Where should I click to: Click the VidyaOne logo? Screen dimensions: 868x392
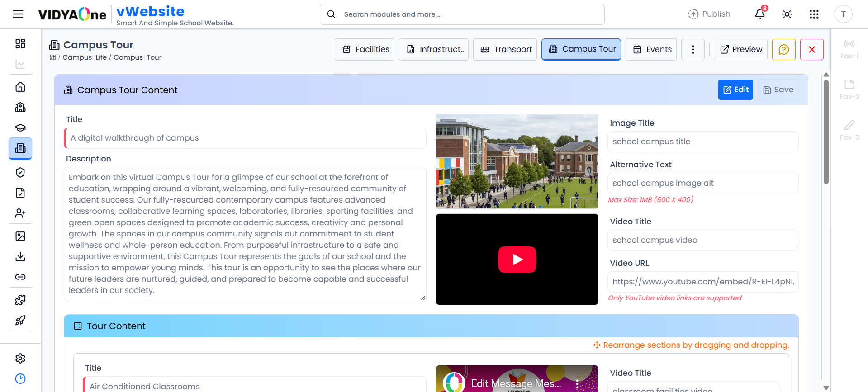[72, 14]
